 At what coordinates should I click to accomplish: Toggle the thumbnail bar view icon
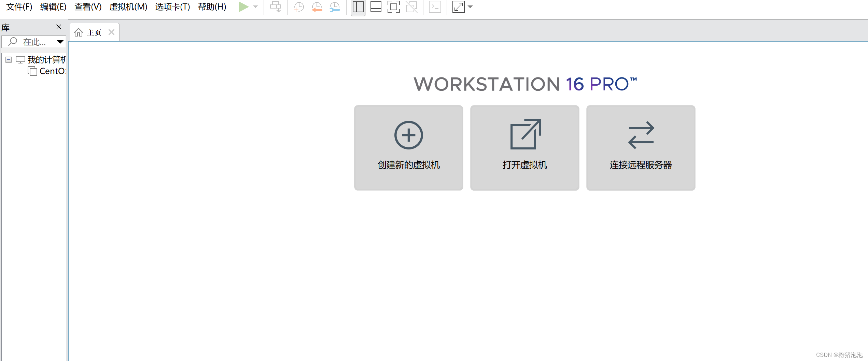[376, 7]
